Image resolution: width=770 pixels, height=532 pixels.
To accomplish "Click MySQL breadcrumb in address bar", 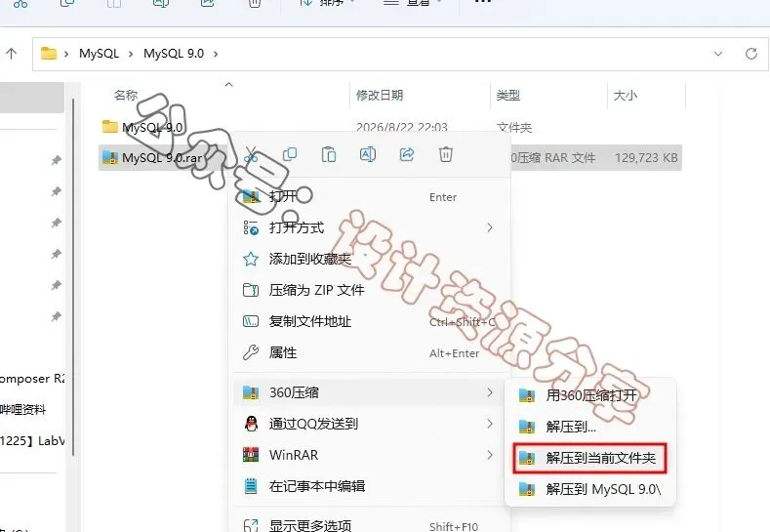I will click(x=99, y=54).
